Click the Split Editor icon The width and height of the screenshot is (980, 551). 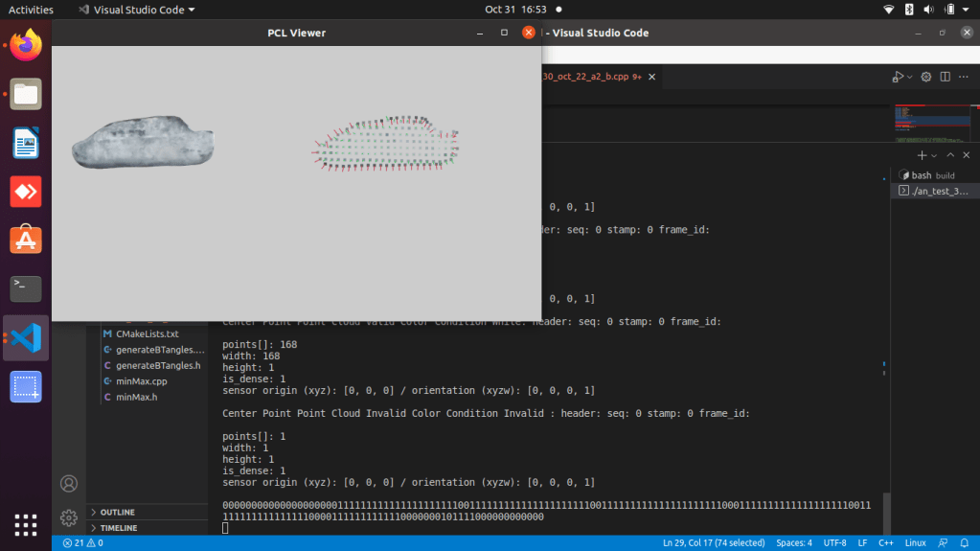pyautogui.click(x=945, y=77)
